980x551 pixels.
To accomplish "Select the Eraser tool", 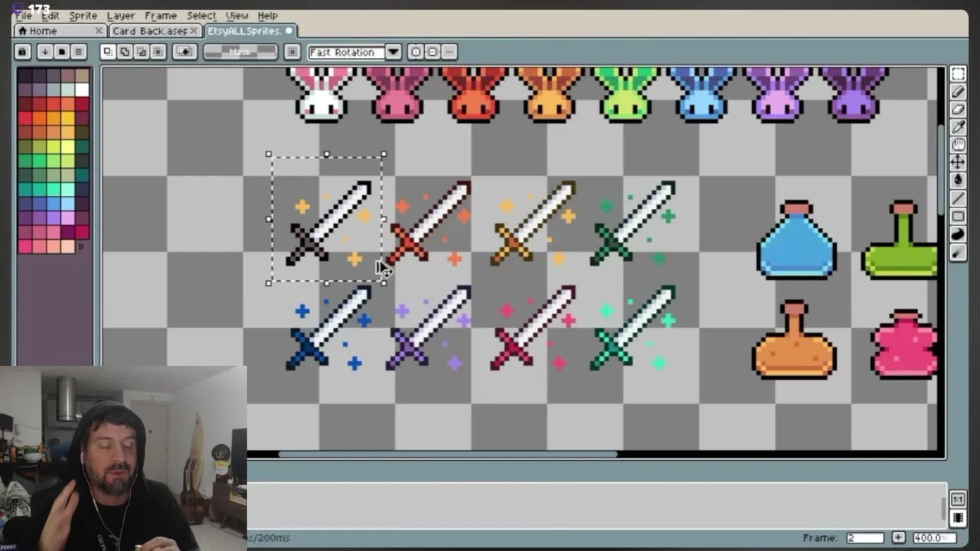I will tap(958, 109).
